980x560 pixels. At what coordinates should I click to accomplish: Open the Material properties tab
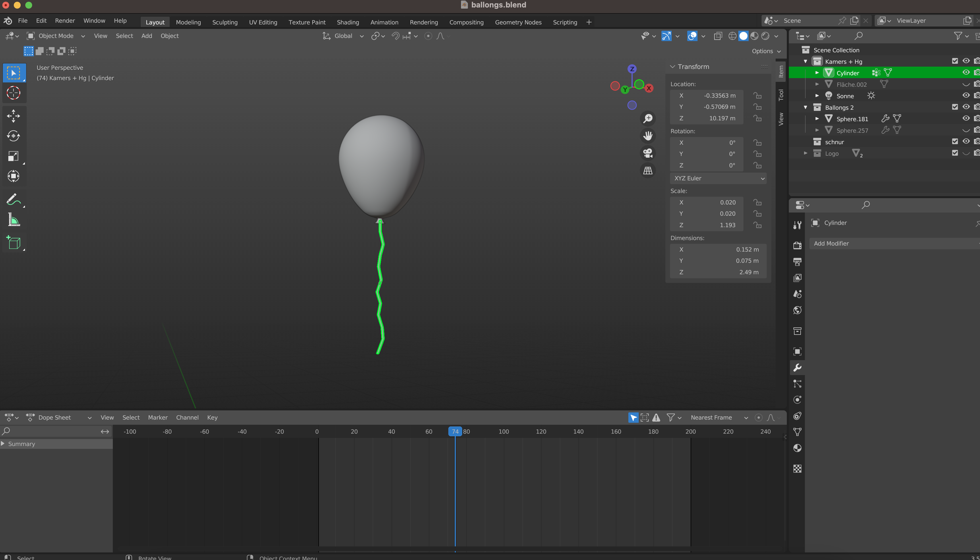point(797,449)
